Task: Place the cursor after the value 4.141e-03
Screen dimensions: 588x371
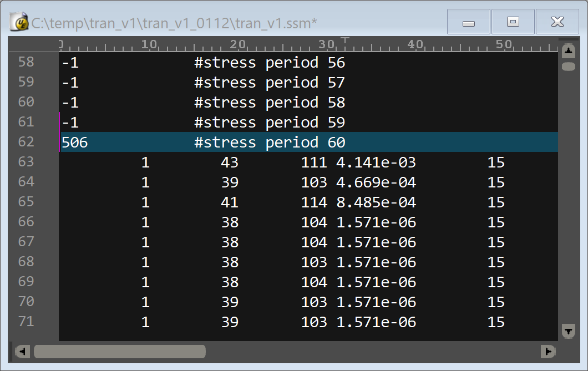Action: 416,162
